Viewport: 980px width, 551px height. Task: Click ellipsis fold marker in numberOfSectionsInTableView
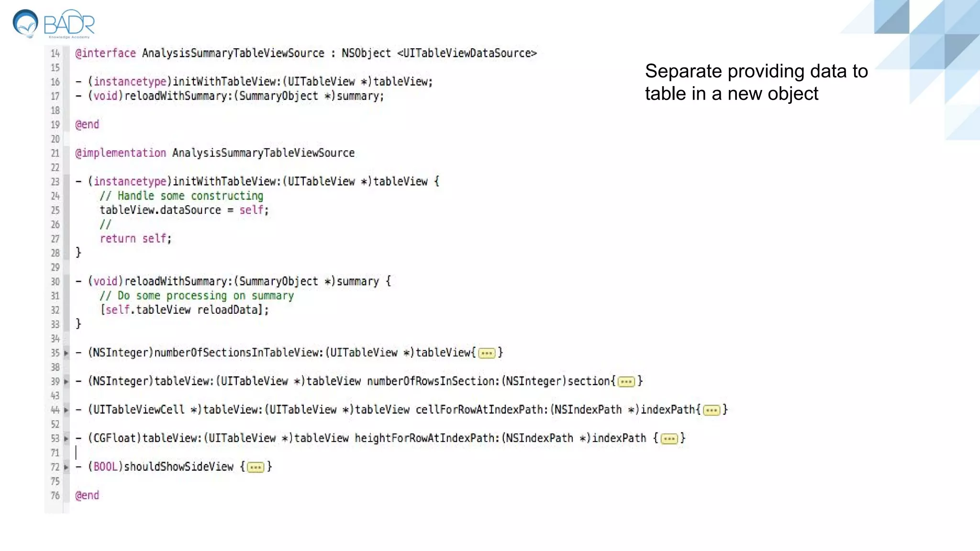click(487, 353)
